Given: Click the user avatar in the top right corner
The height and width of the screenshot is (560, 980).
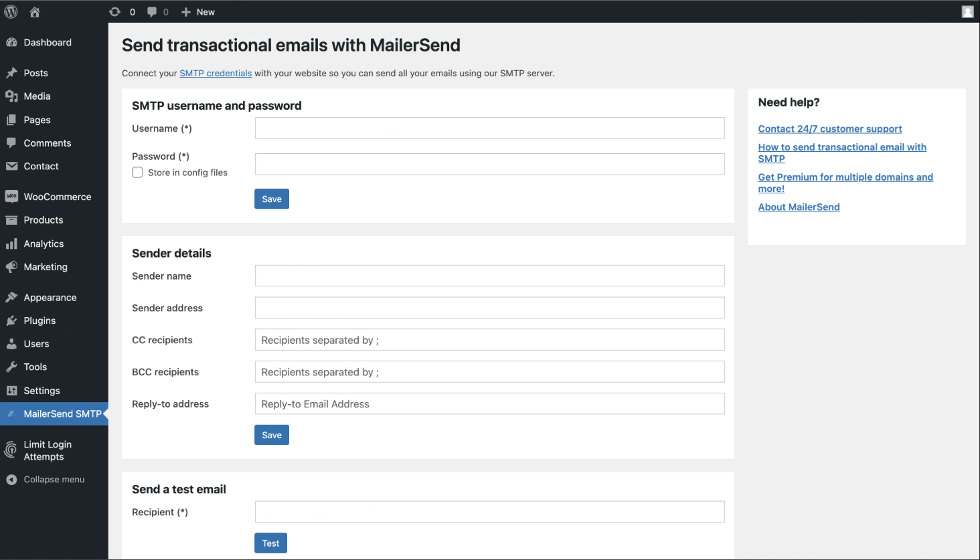Looking at the screenshot, I should [967, 11].
